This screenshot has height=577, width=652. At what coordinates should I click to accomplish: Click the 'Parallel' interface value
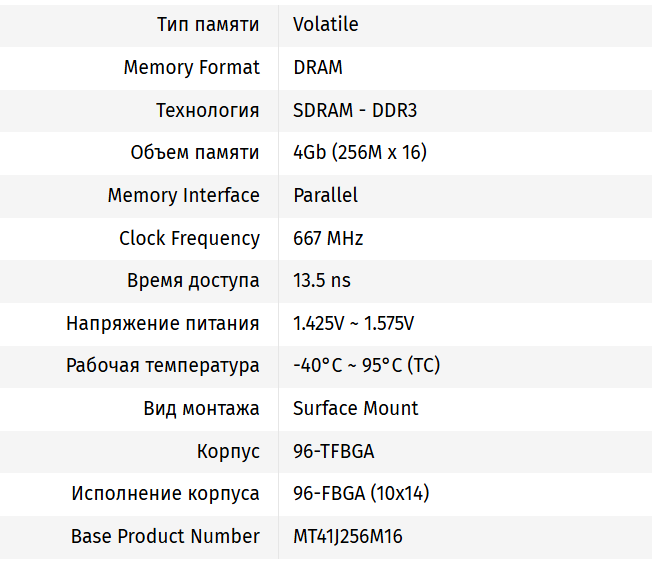pos(325,195)
